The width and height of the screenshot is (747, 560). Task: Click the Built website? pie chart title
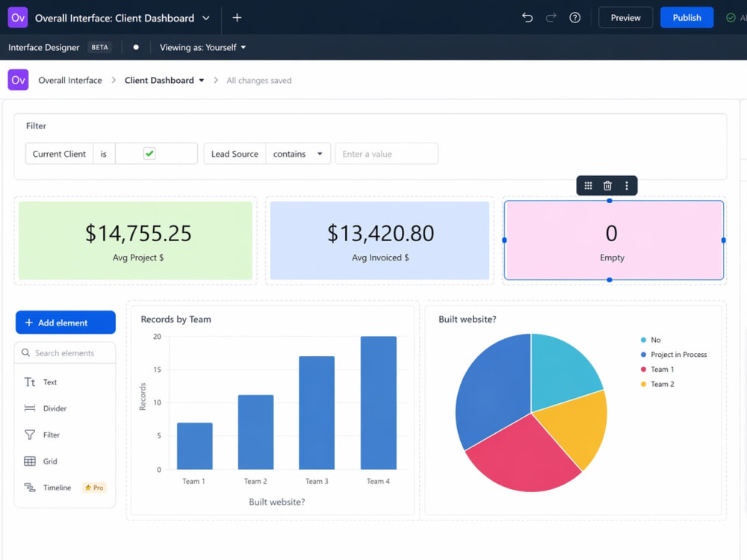click(x=468, y=319)
